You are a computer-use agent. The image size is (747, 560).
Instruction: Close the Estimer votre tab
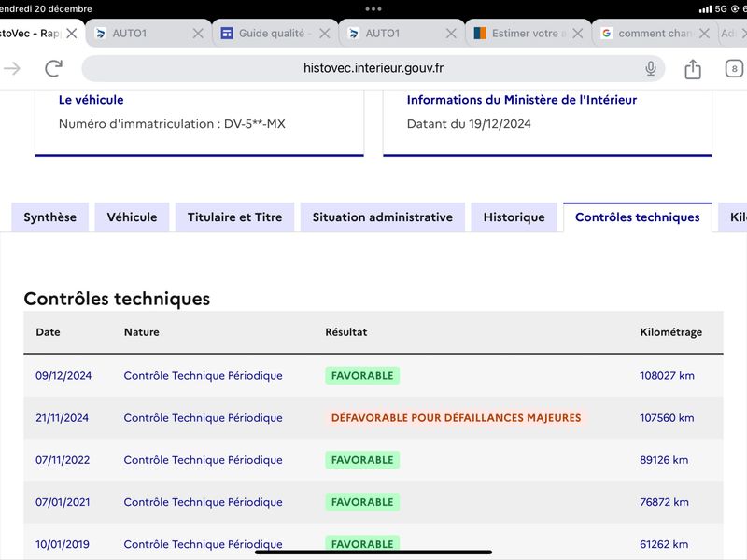coord(577,34)
